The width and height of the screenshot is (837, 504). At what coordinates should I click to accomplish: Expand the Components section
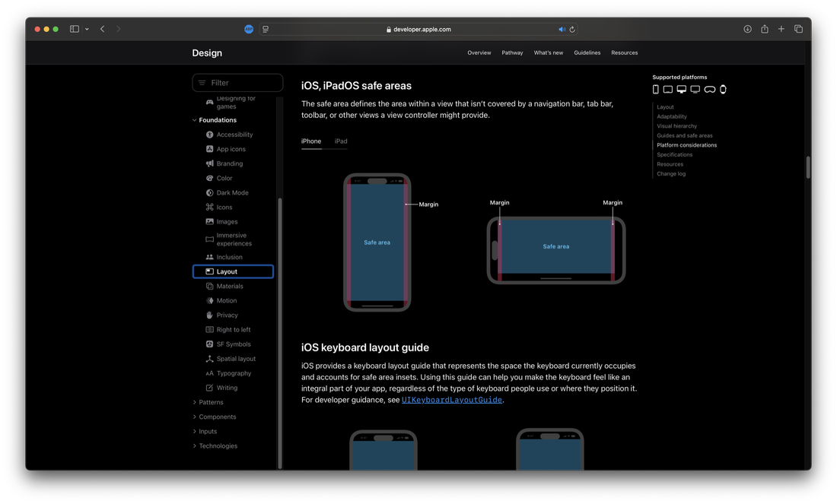[x=194, y=417]
